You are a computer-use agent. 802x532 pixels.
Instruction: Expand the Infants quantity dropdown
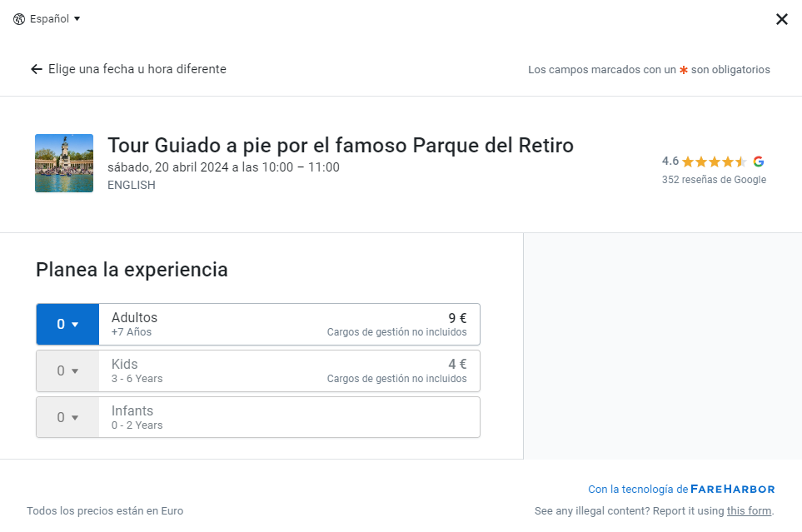tap(67, 417)
